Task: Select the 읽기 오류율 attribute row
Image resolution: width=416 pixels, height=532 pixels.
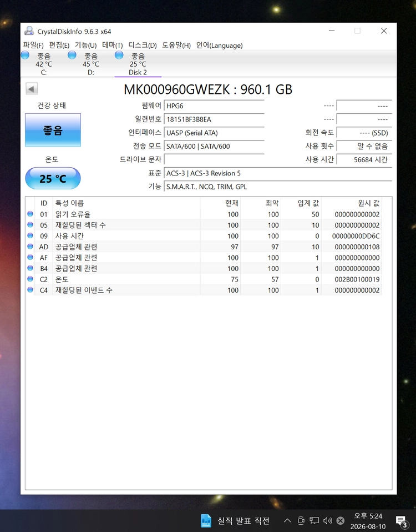Action: (x=204, y=214)
